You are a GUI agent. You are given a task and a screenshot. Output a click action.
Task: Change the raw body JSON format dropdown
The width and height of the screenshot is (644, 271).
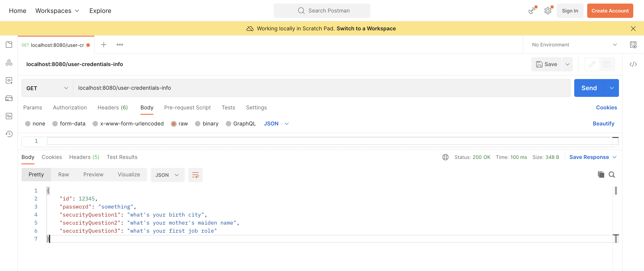(x=276, y=124)
